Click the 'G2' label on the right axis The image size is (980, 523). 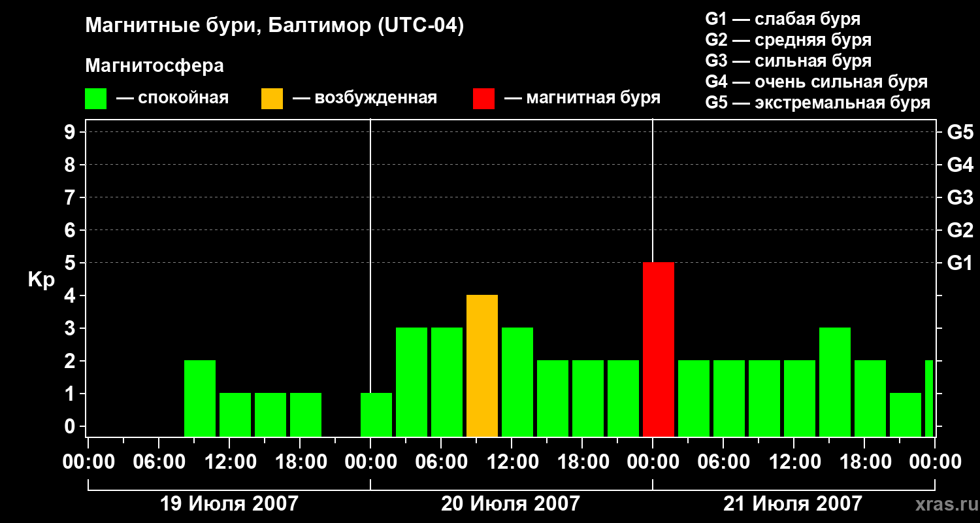click(960, 230)
